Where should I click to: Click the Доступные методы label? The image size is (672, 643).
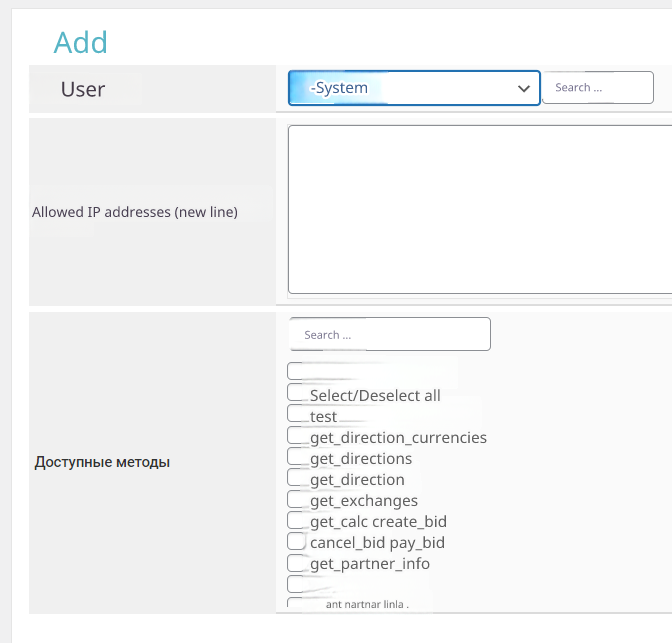pos(102,462)
